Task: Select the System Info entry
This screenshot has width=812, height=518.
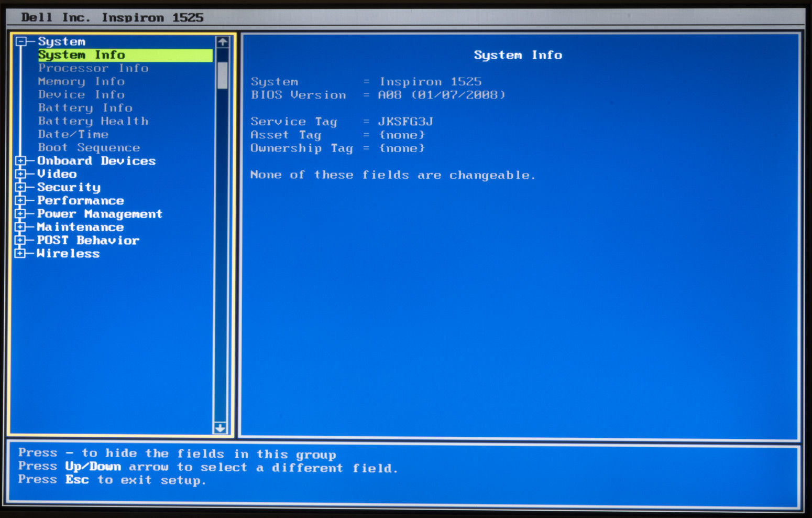Action: point(81,55)
